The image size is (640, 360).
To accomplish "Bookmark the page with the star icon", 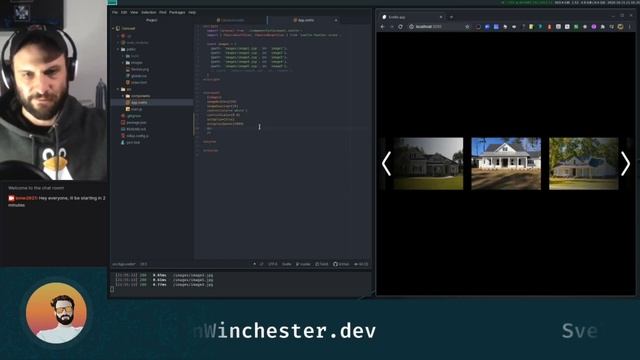I will point(467,27).
